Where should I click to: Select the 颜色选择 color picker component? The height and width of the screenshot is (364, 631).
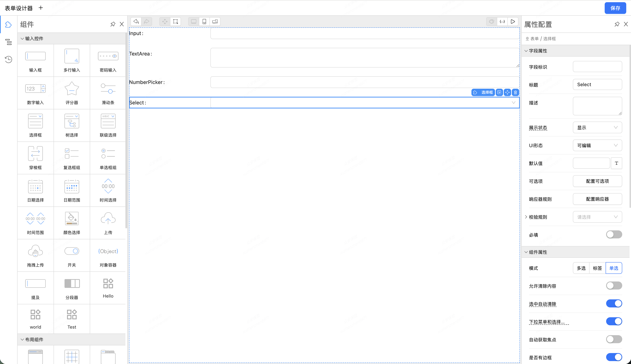click(72, 223)
